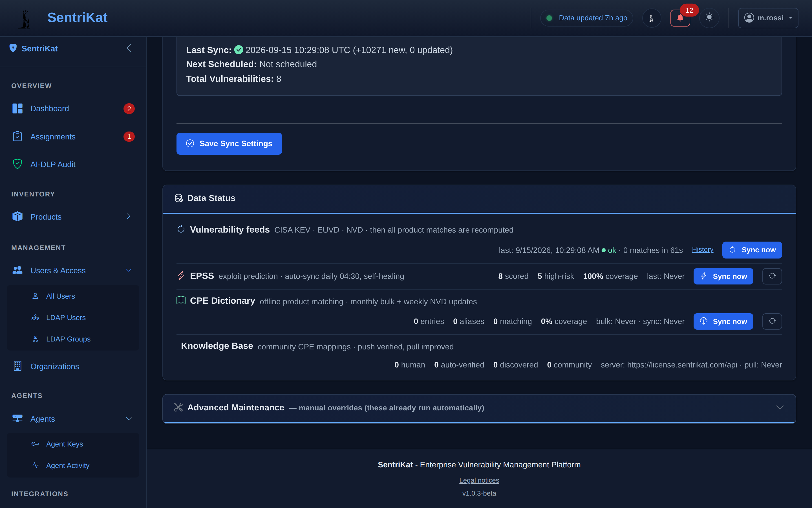Viewport: 812px width, 508px height.
Task: Collapse the sidebar with the chevron
Action: 129,48
